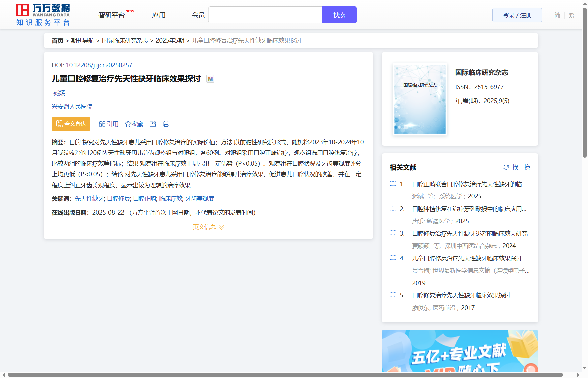
Task: Open book icon beside related item 5
Action: pos(393,295)
